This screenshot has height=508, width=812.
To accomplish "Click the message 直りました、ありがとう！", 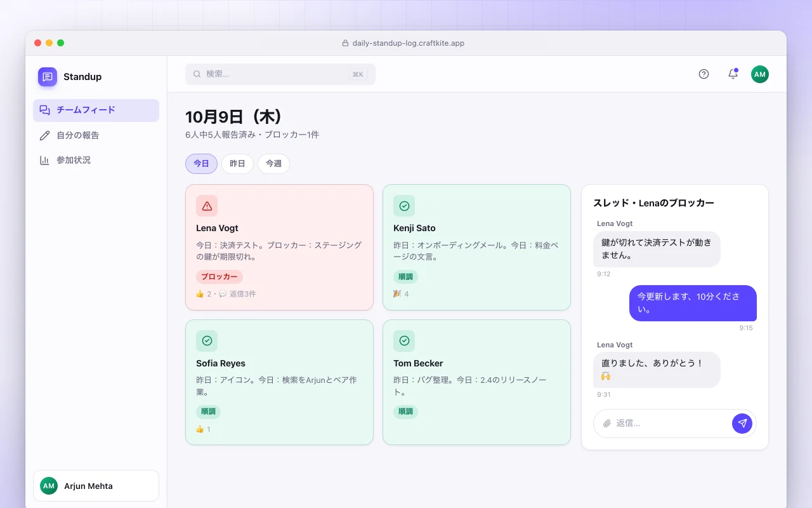I will click(x=657, y=370).
